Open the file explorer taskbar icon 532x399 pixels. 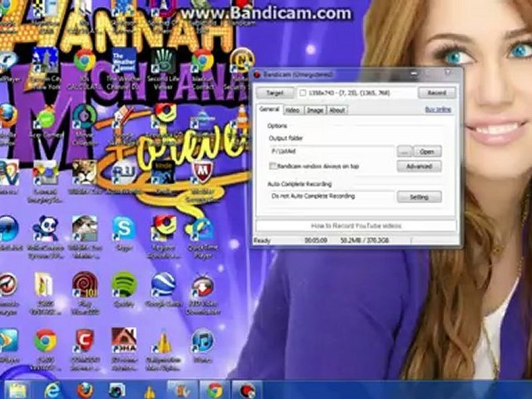pyautogui.click(x=16, y=390)
